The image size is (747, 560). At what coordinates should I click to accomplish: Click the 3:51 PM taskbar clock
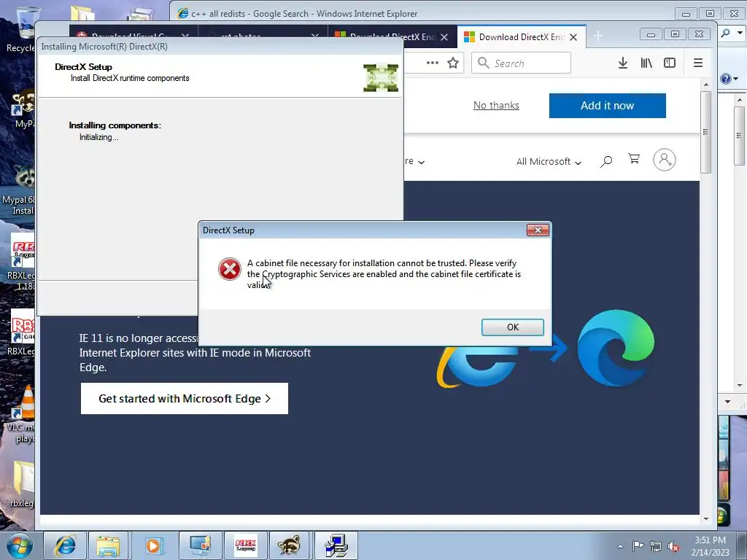tap(711, 546)
